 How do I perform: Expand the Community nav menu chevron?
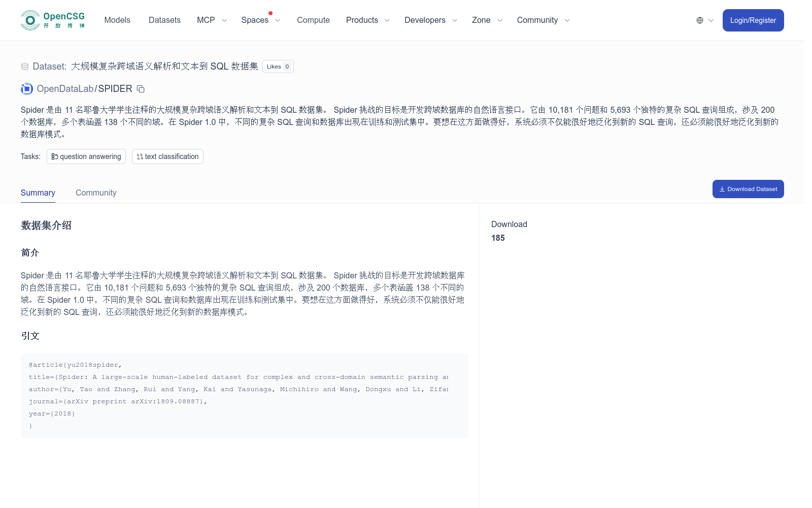tap(567, 20)
